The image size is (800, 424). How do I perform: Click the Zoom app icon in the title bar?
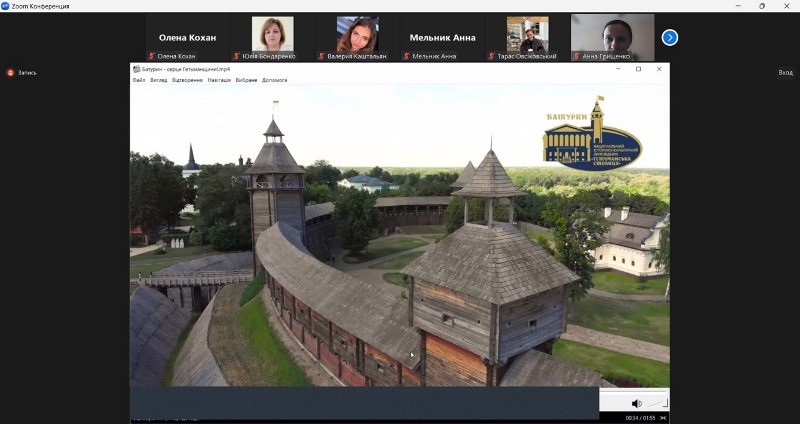(5, 6)
